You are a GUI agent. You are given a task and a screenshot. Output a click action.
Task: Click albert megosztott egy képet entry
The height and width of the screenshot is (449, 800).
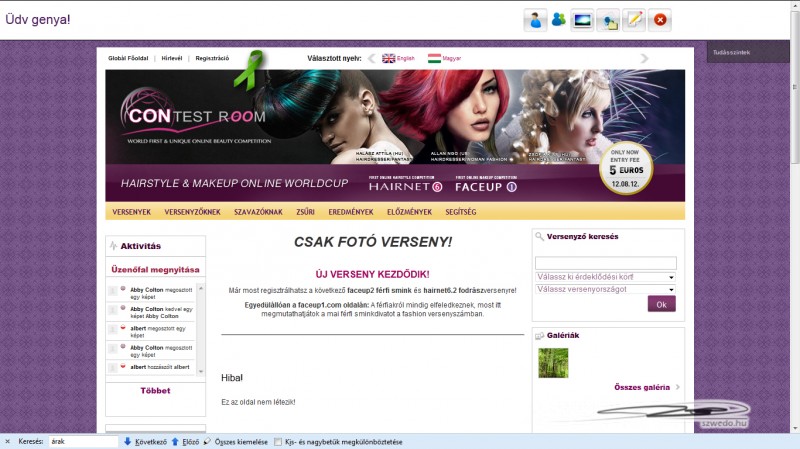coord(151,332)
